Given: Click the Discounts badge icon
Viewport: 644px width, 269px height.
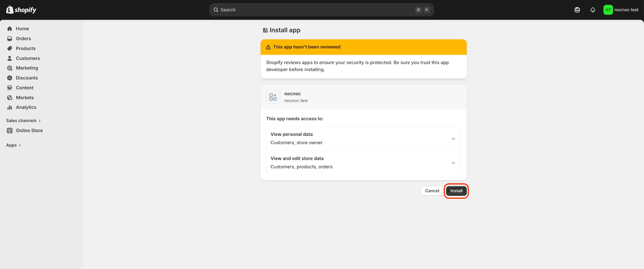Looking at the screenshot, I should pyautogui.click(x=10, y=78).
